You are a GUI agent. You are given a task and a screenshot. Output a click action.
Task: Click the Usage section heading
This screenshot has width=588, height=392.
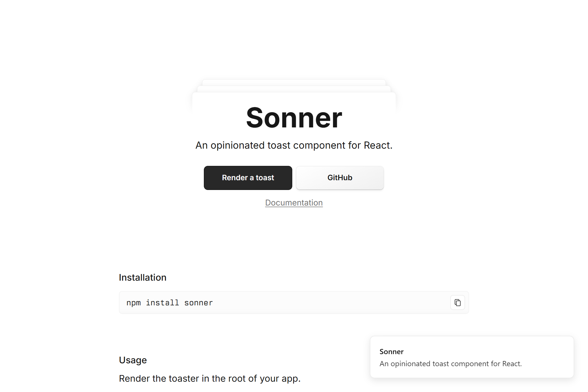coord(132,360)
